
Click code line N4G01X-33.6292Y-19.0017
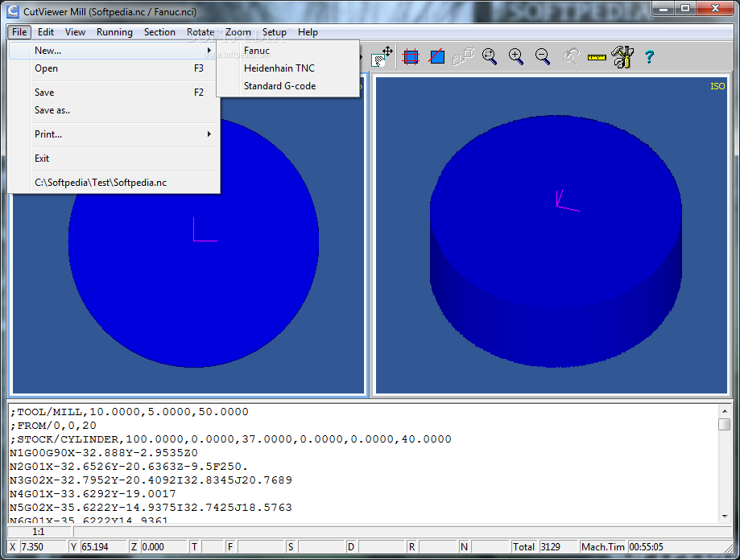pyautogui.click(x=93, y=494)
